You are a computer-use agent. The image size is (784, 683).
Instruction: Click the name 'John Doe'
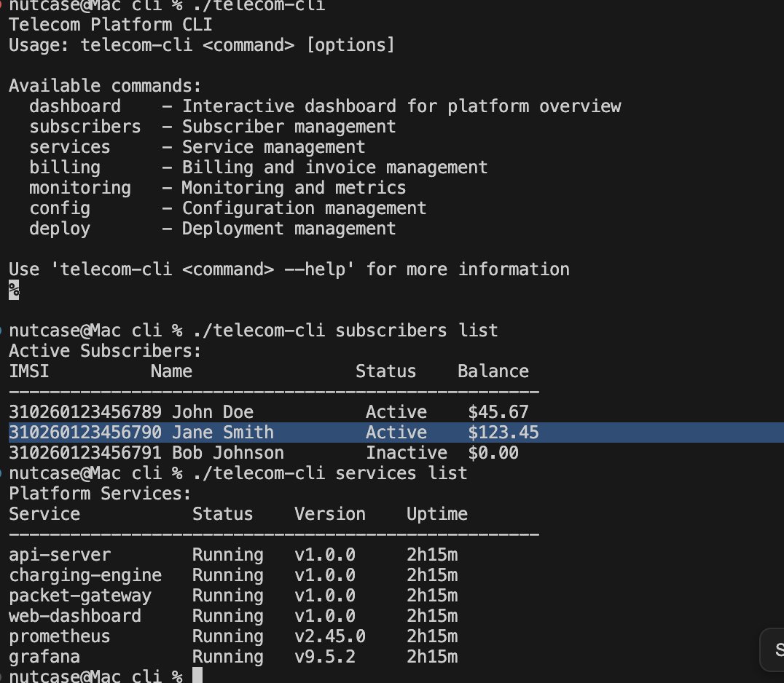213,412
